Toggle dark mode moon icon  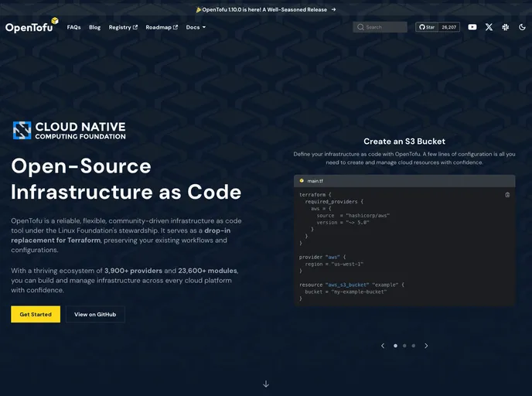coord(522,27)
